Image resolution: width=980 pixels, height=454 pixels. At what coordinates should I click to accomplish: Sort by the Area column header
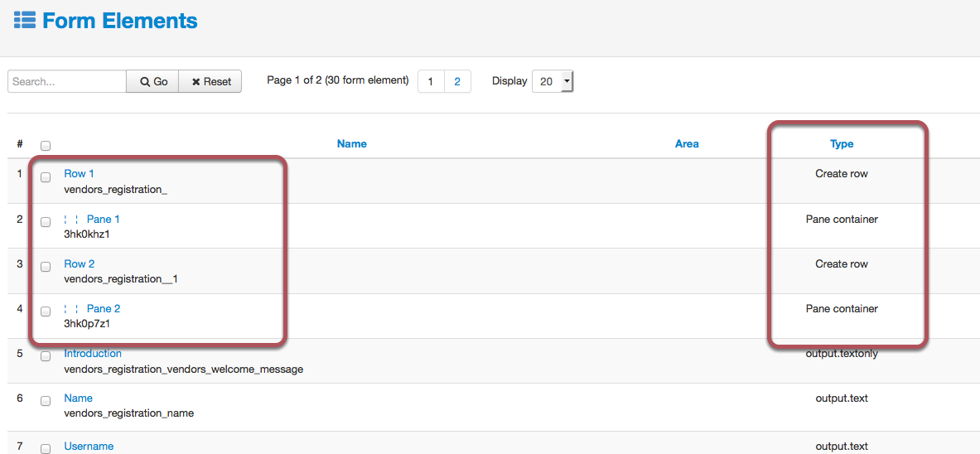[x=687, y=144]
